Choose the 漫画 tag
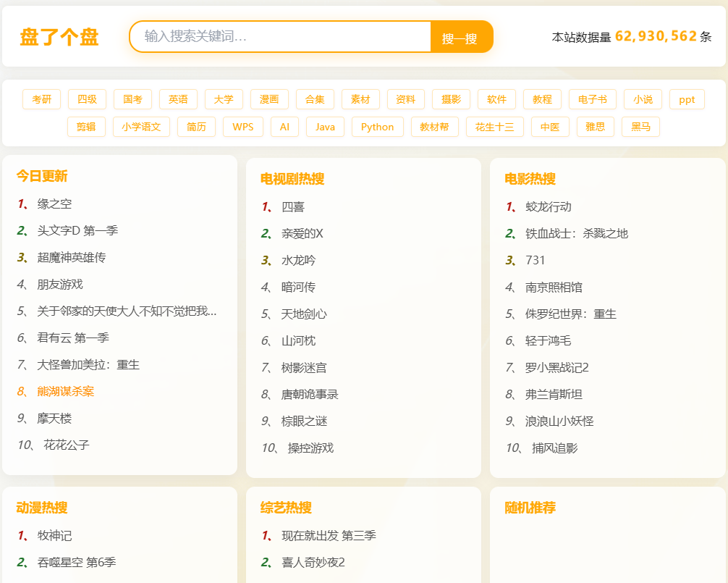 tap(269, 99)
